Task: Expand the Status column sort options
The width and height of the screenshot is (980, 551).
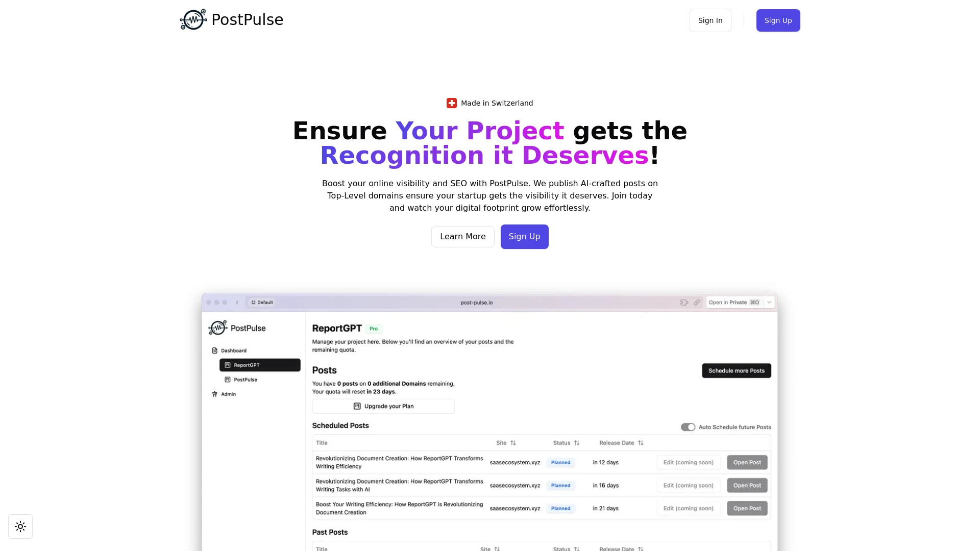Action: pyautogui.click(x=576, y=443)
